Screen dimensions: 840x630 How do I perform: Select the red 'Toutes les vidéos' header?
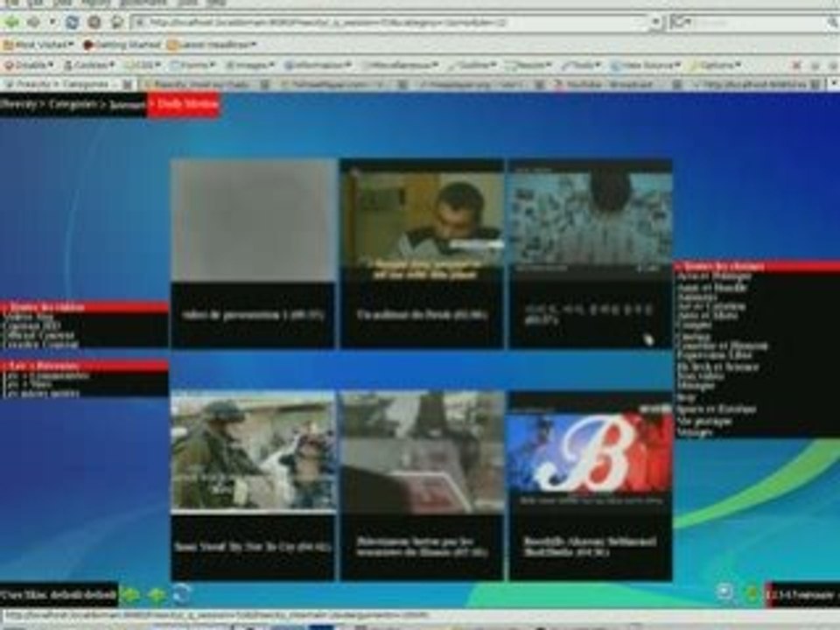[84, 307]
